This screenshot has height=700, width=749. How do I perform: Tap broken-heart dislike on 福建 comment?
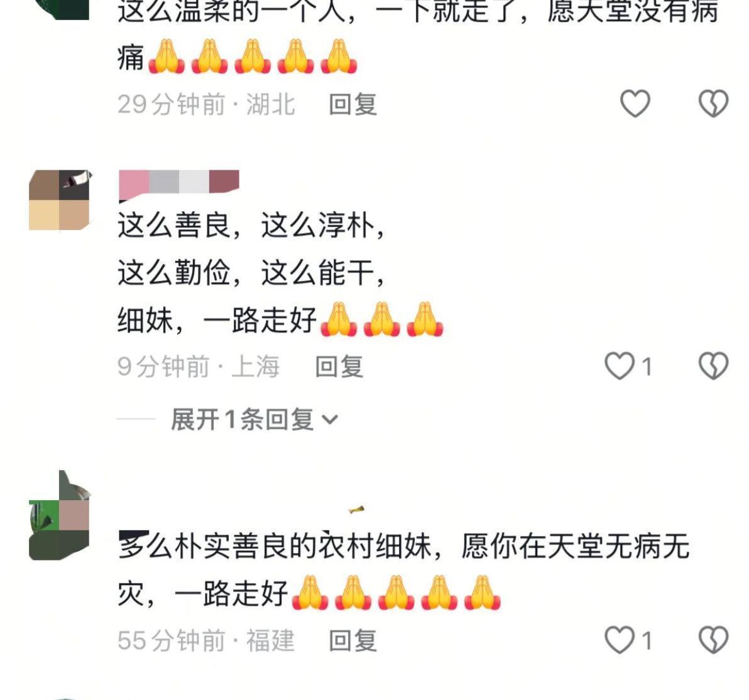tap(713, 640)
